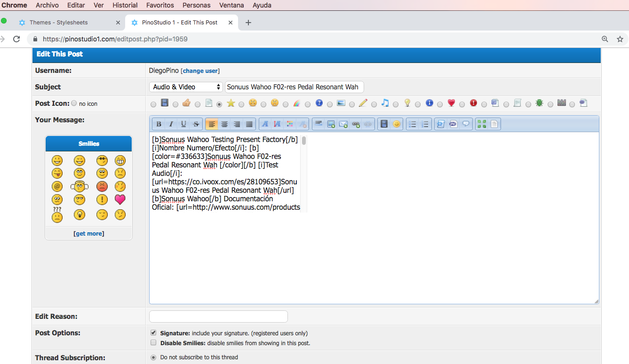Click the 'get more' smilies link
The height and width of the screenshot is (364, 629).
point(88,233)
